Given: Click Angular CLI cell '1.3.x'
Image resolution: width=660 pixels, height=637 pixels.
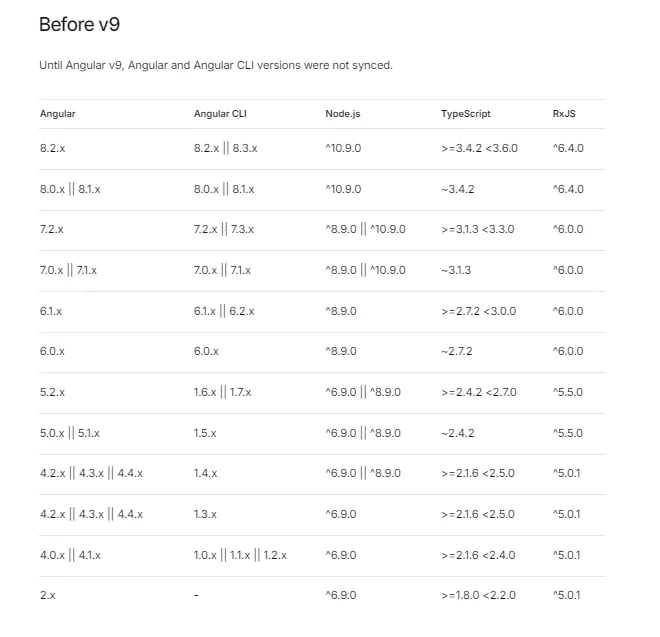Looking at the screenshot, I should (206, 514).
